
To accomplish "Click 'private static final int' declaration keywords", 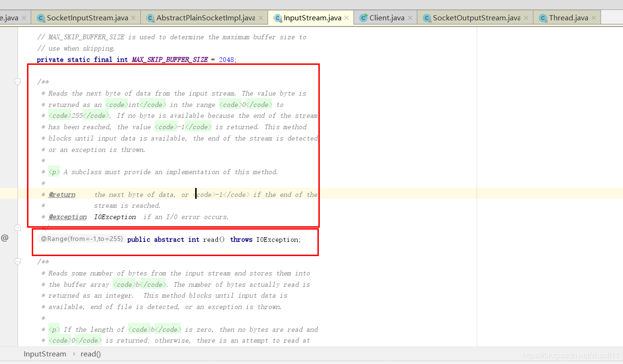I will (82, 60).
